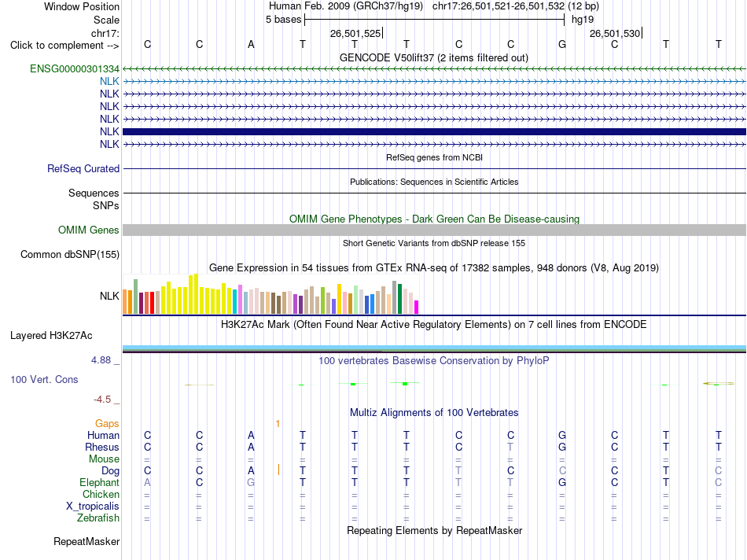Click the OMIM Gene Phenotypes green title
Viewport: 747px width, 560px height.
435,219
